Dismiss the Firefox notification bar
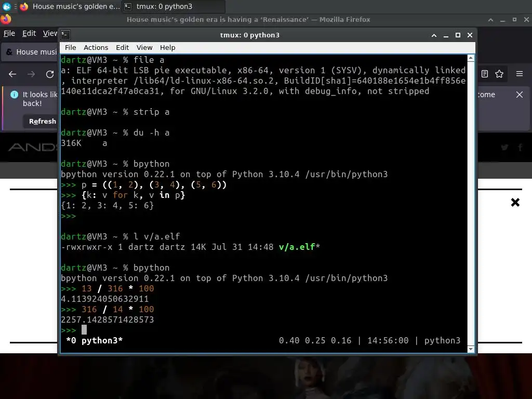532x399 pixels. tap(520, 95)
